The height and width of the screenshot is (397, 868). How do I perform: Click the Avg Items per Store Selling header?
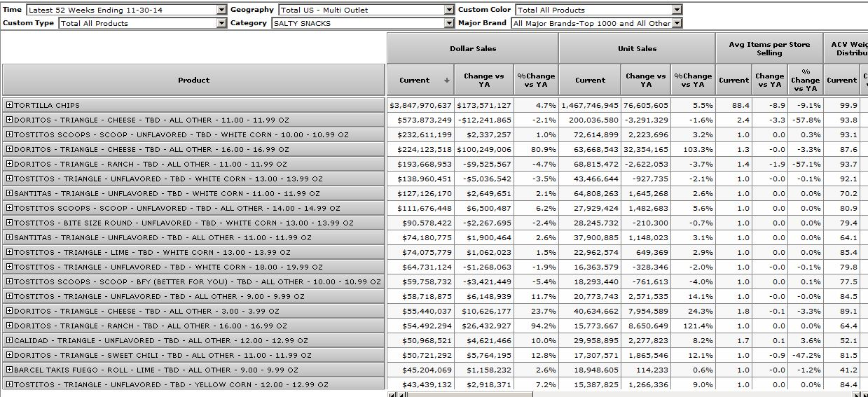(x=769, y=48)
